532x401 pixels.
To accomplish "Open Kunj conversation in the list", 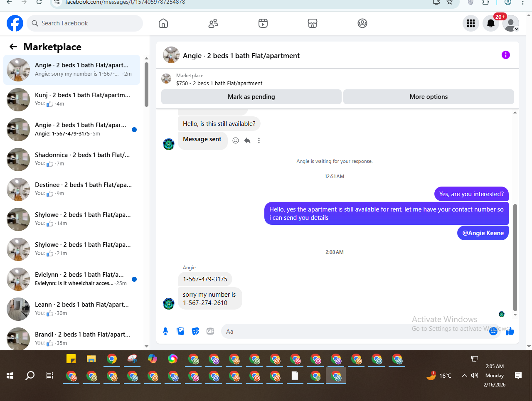I will pos(71,100).
